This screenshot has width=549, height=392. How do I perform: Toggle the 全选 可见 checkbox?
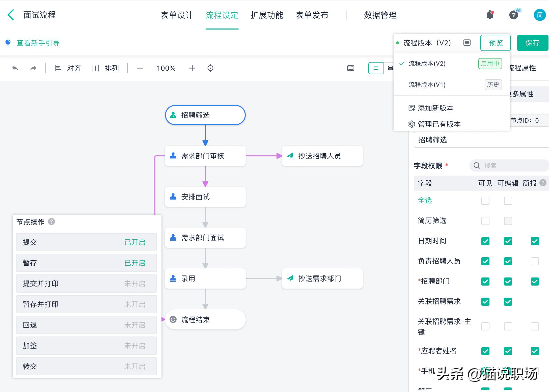pyautogui.click(x=485, y=201)
